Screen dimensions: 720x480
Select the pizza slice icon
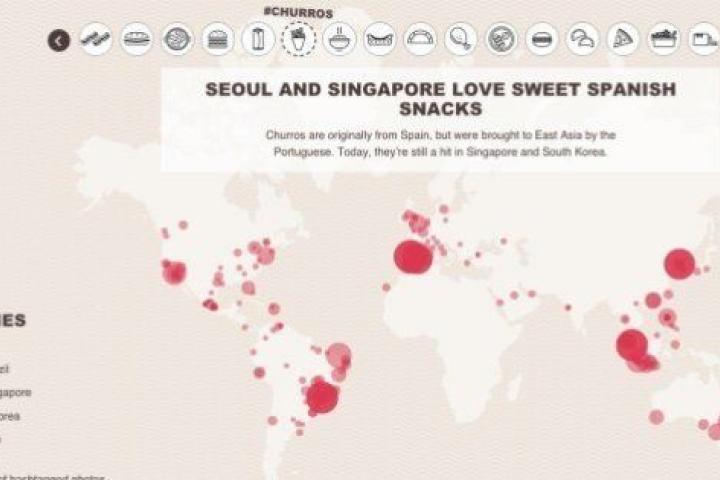point(623,40)
